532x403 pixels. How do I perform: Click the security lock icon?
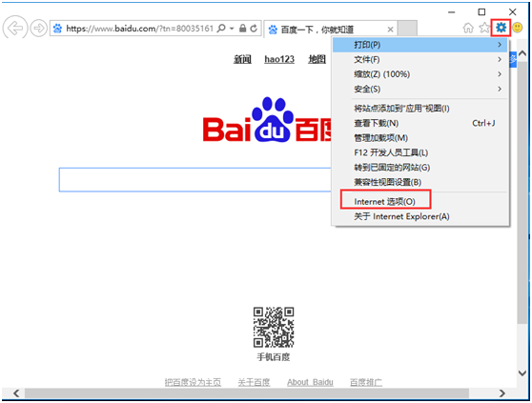pyautogui.click(x=242, y=29)
